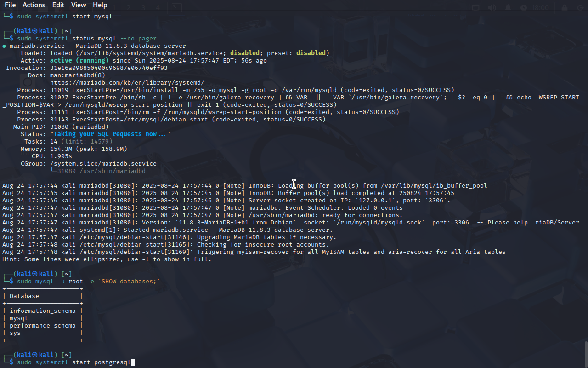This screenshot has height=368, width=588.
Task: Click the 'Hint: Some lines were ellipsized' line
Action: [x=107, y=259]
